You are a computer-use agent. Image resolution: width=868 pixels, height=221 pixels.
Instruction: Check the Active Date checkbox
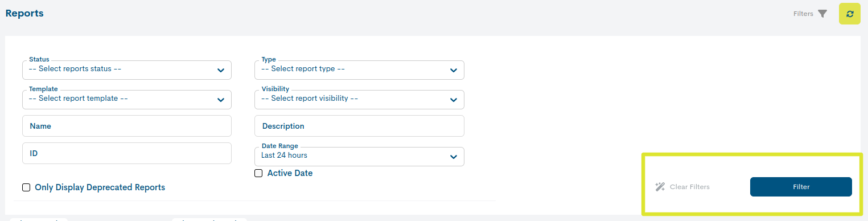click(258, 173)
